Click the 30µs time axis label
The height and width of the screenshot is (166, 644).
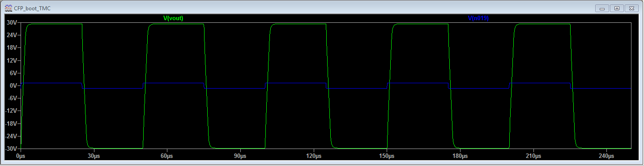94,156
